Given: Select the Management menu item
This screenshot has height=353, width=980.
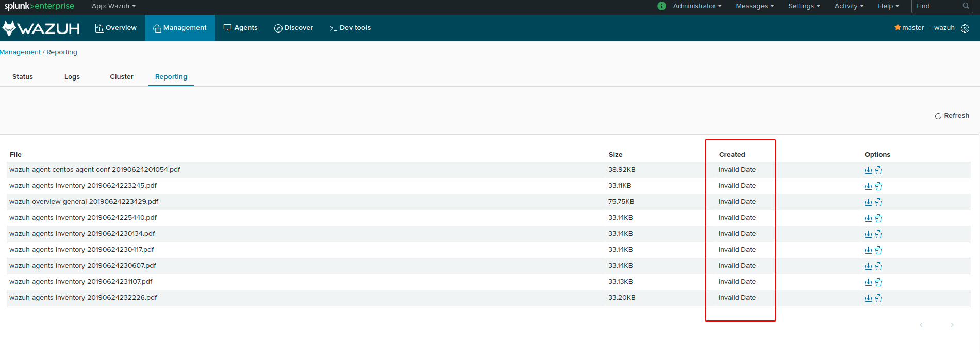Looking at the screenshot, I should pos(180,28).
